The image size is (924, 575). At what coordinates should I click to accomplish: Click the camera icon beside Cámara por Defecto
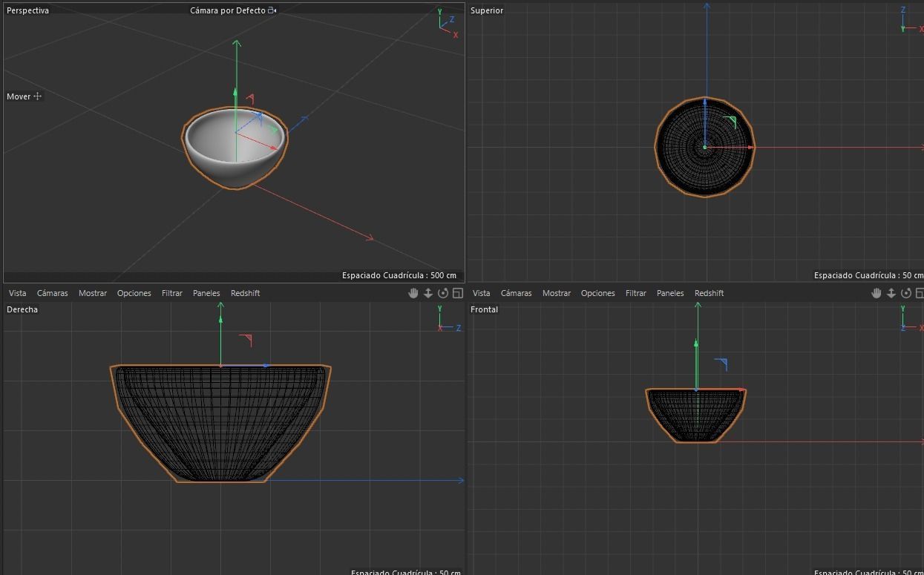tap(272, 10)
